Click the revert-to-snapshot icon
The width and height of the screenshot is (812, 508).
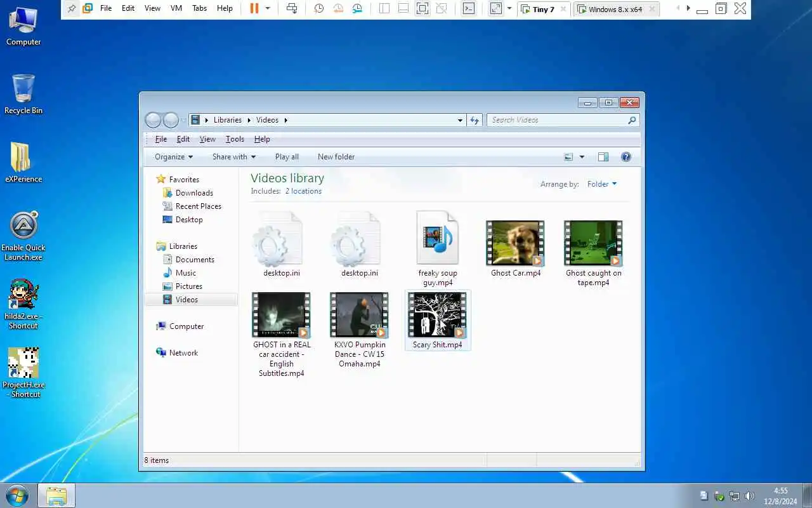pos(338,8)
